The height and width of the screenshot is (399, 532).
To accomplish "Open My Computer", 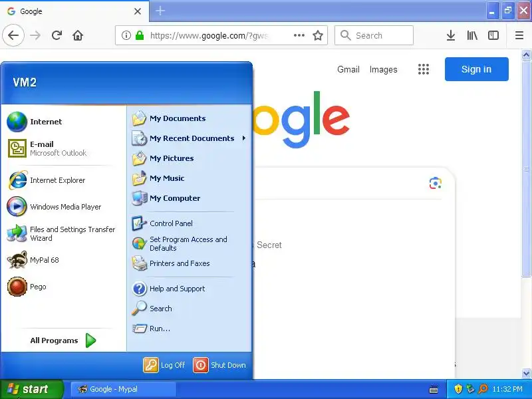I will click(x=190, y=198).
